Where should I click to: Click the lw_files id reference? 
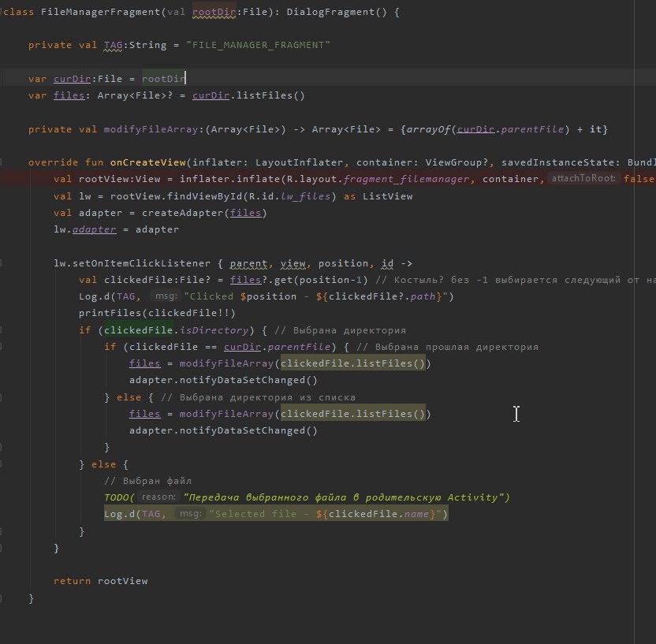point(305,196)
